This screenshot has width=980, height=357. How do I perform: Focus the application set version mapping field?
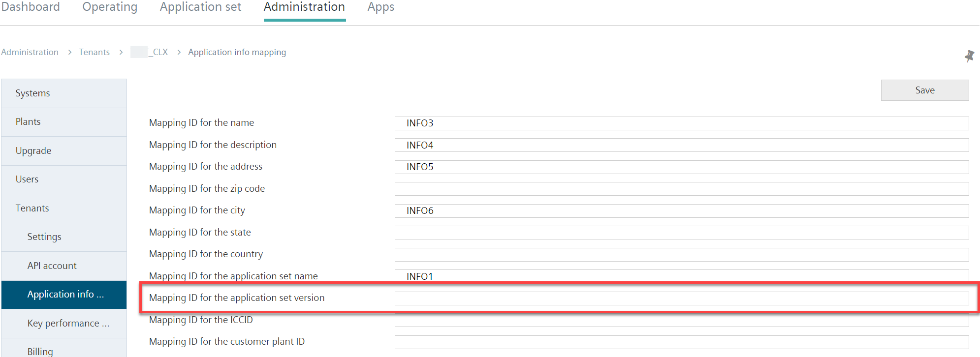[x=682, y=298]
